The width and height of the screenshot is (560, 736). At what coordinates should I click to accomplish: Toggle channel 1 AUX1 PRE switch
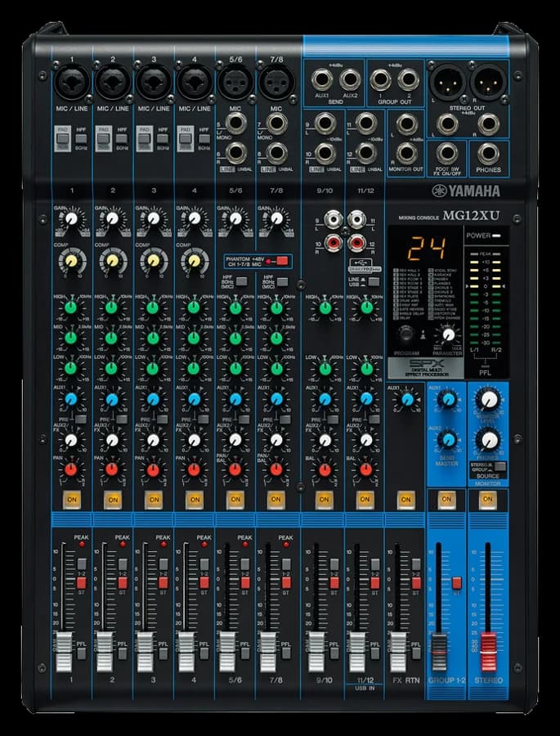[x=81, y=420]
